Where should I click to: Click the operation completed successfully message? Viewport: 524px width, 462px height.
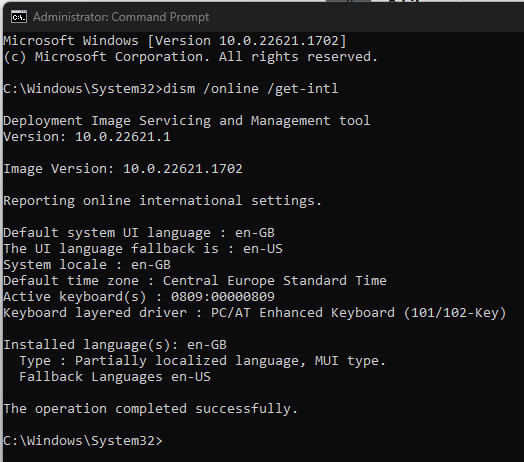pyautogui.click(x=150, y=409)
